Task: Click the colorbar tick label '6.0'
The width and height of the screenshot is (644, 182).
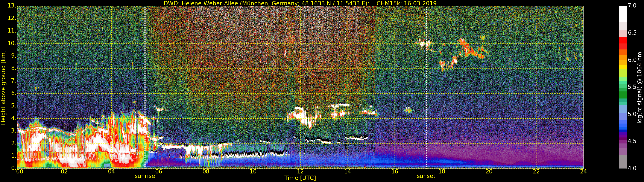Action: [x=632, y=60]
